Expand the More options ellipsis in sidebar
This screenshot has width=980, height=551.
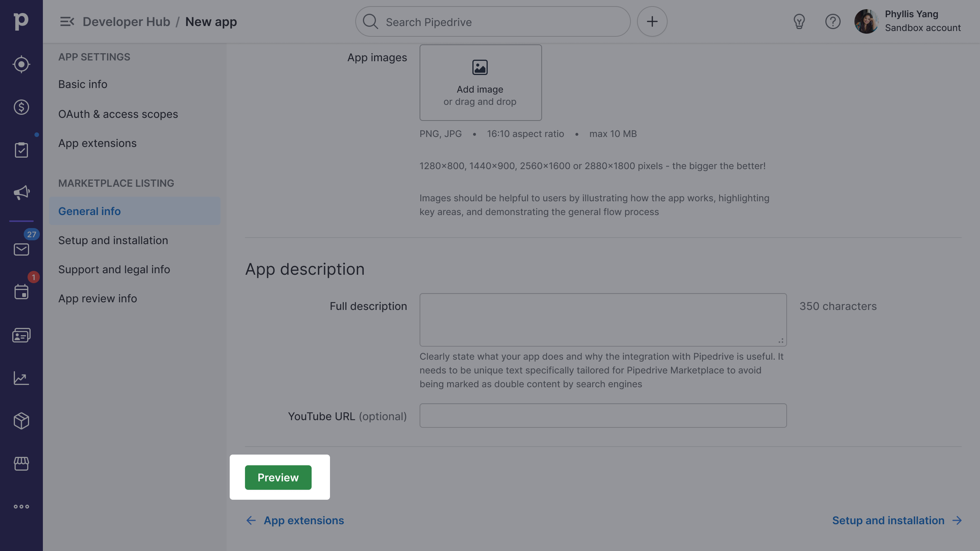pyautogui.click(x=21, y=507)
